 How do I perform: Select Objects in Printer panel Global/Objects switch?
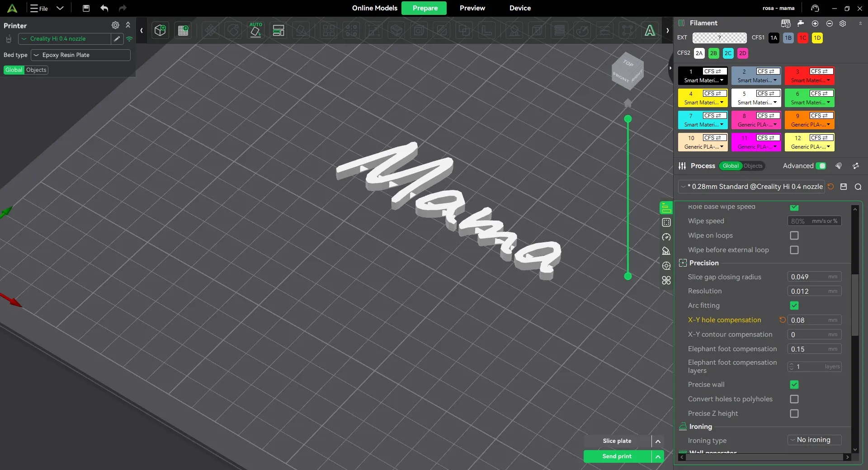(x=36, y=70)
